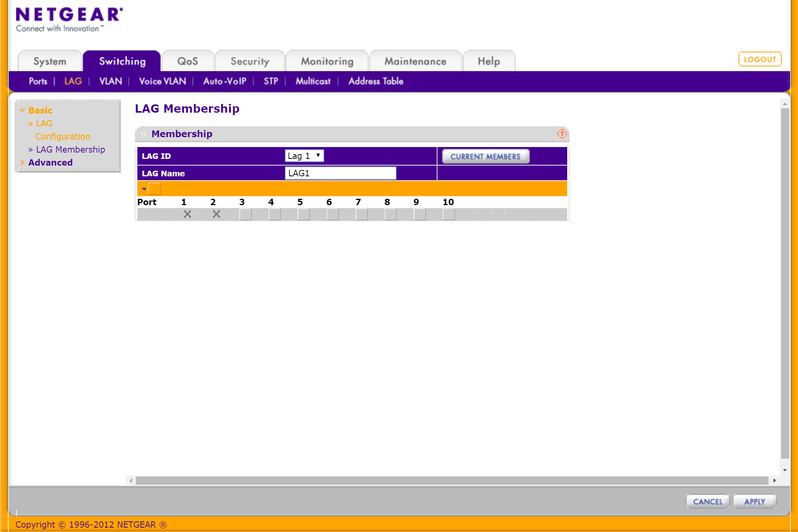Open the Security tab
Viewport: 798px width, 532px height.
[250, 61]
